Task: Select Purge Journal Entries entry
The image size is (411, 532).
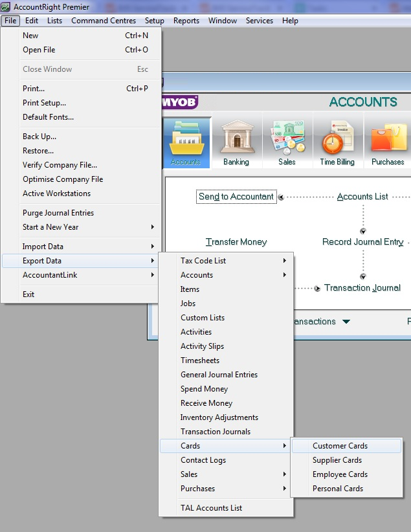Action: click(81, 213)
